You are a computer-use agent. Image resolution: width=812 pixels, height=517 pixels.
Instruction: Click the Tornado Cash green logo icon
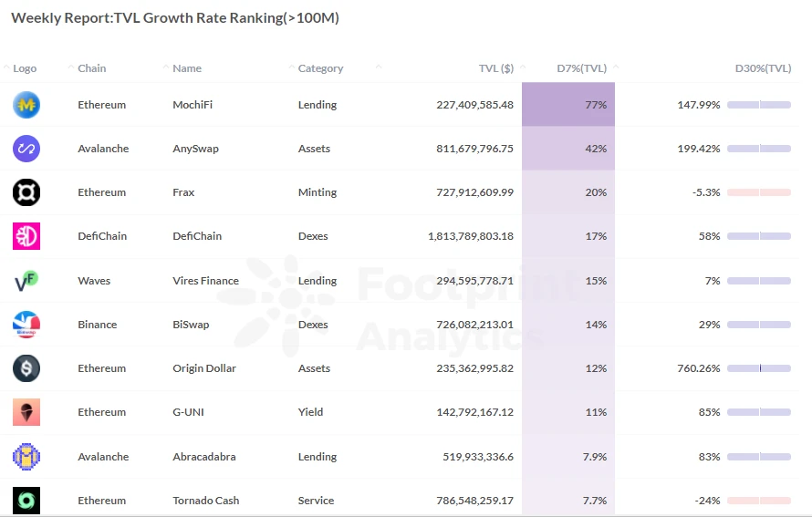(26, 501)
